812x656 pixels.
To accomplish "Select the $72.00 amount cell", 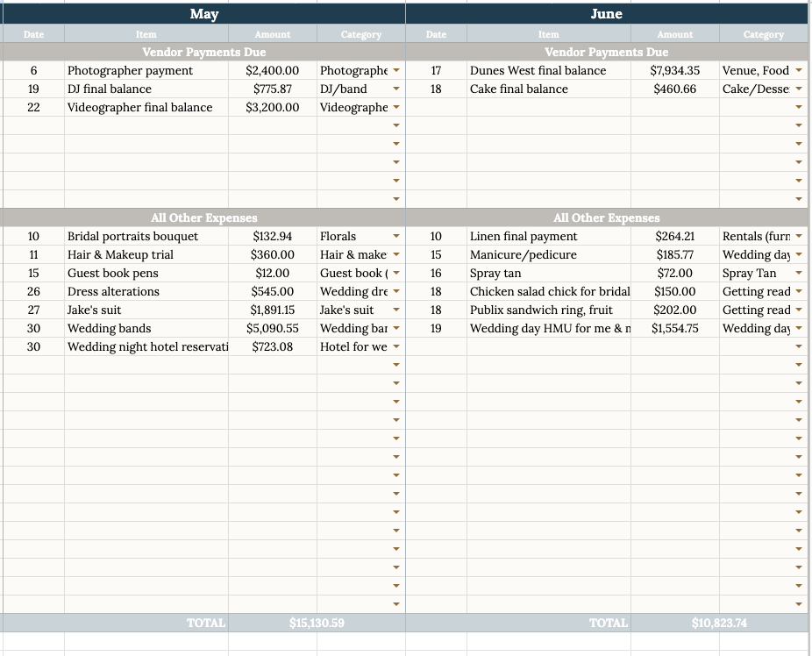I will [x=675, y=273].
